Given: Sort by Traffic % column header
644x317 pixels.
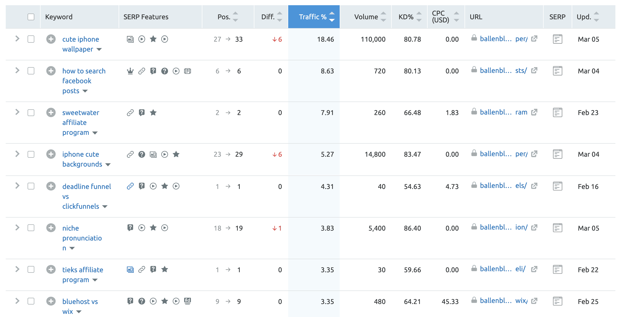Looking at the screenshot, I should (x=314, y=17).
